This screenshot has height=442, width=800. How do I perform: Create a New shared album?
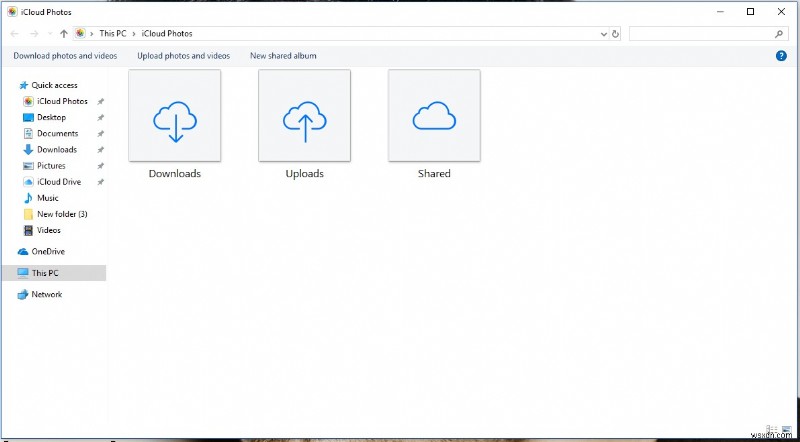pyautogui.click(x=283, y=56)
